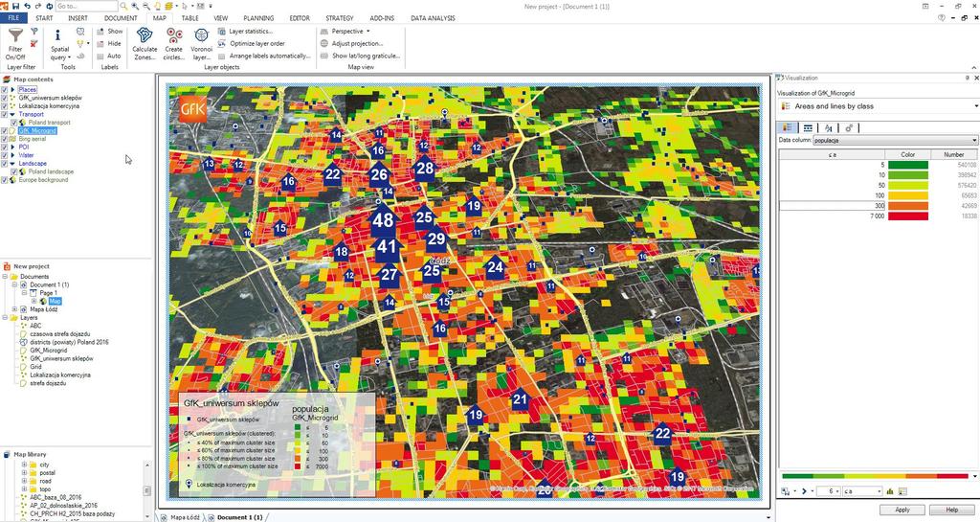The width and height of the screenshot is (980, 522).
Task: Click the red color swatch for class 7 000
Action: (x=907, y=216)
